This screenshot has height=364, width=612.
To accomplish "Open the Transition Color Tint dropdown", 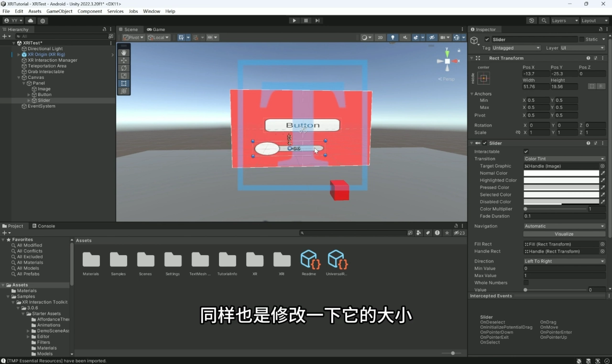I will (x=564, y=159).
